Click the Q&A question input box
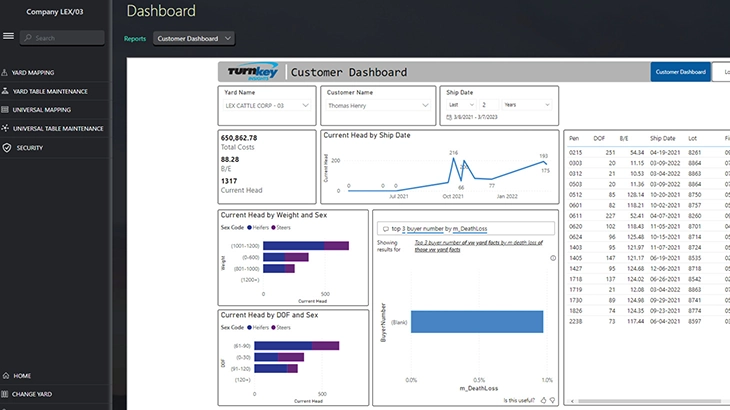Viewport: 730px width, 410px height. [x=466, y=229]
